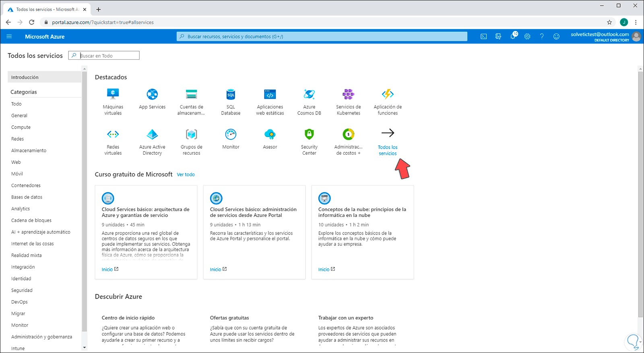
Task: Click the account avatar in Azure header
Action: [636, 37]
